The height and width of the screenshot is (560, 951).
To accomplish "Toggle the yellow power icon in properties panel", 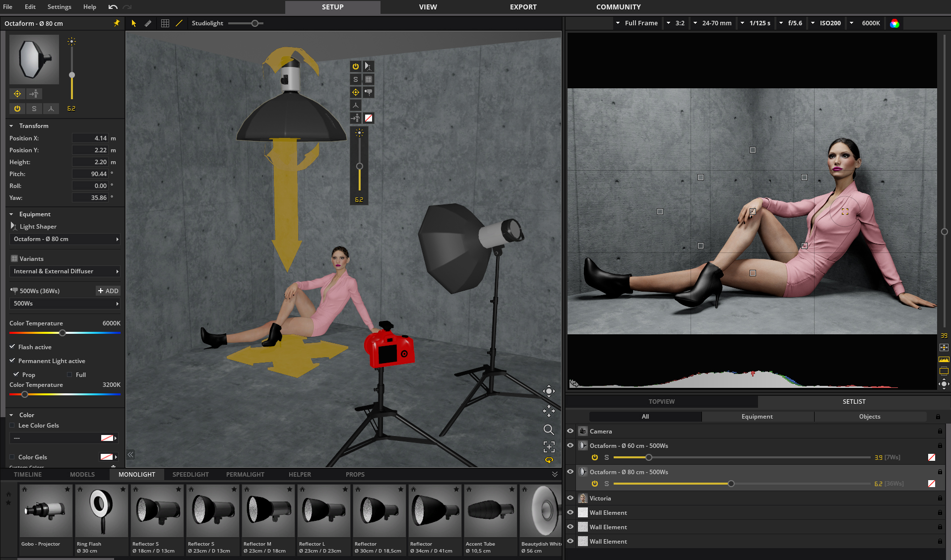I will pyautogui.click(x=17, y=109).
